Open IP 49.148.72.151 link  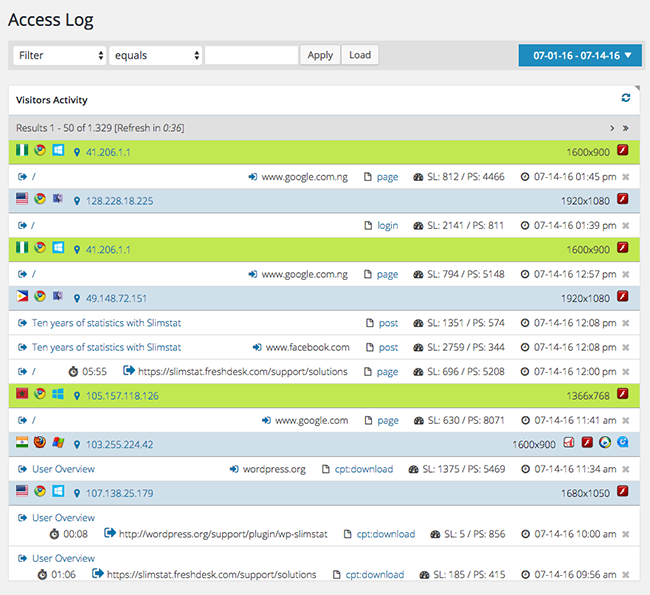(116, 299)
